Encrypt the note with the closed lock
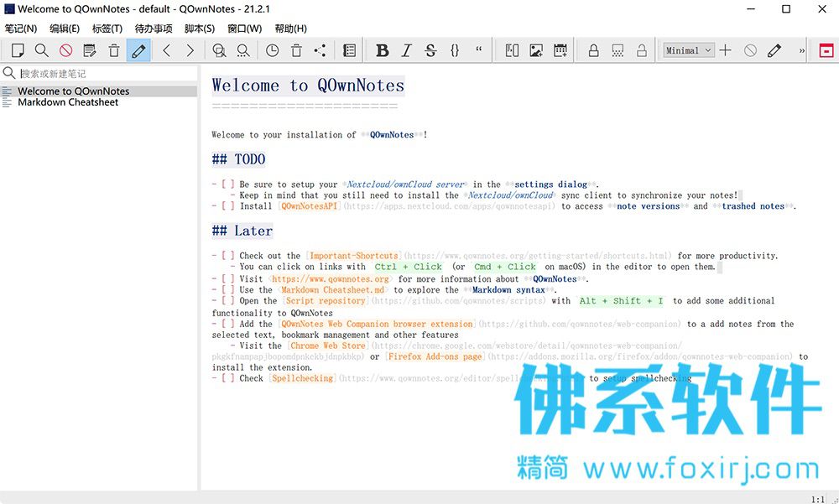 pos(593,50)
